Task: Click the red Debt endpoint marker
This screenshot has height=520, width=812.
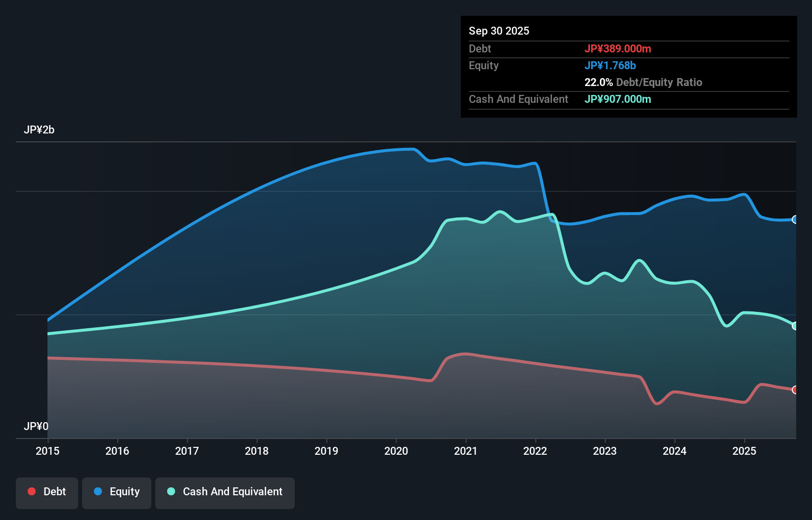Action: coord(795,390)
